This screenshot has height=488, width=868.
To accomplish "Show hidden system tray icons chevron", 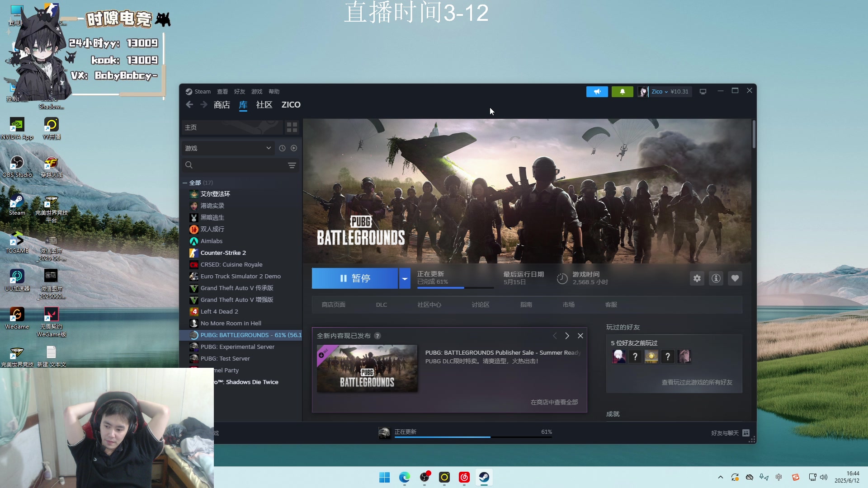I will click(x=721, y=477).
